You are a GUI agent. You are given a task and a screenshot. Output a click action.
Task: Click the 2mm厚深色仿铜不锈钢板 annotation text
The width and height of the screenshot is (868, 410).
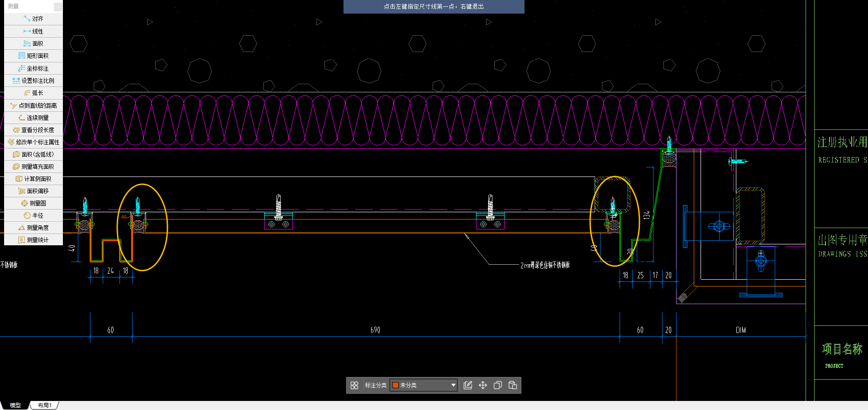[545, 265]
